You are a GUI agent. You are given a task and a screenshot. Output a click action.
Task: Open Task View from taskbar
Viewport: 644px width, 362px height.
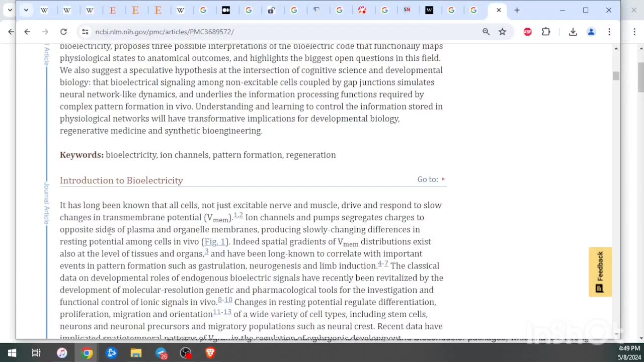click(x=36, y=353)
